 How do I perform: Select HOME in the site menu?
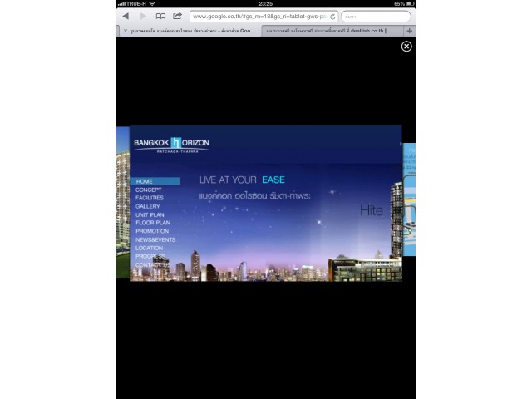pos(145,181)
